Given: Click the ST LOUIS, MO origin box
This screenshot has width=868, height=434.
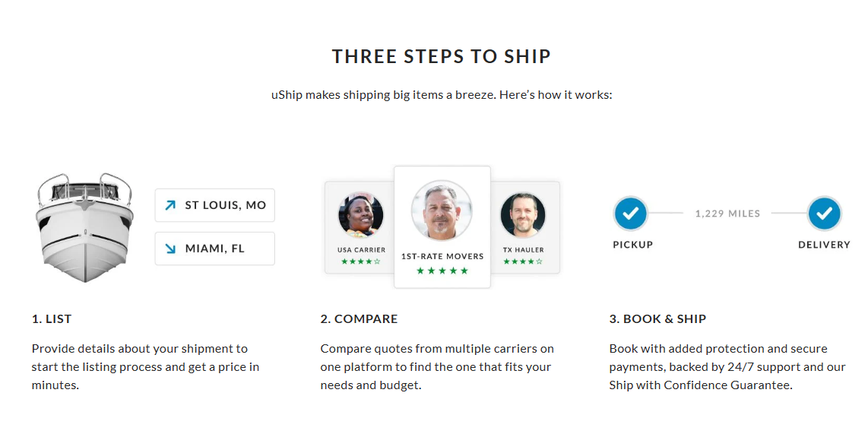Looking at the screenshot, I should click(x=215, y=205).
